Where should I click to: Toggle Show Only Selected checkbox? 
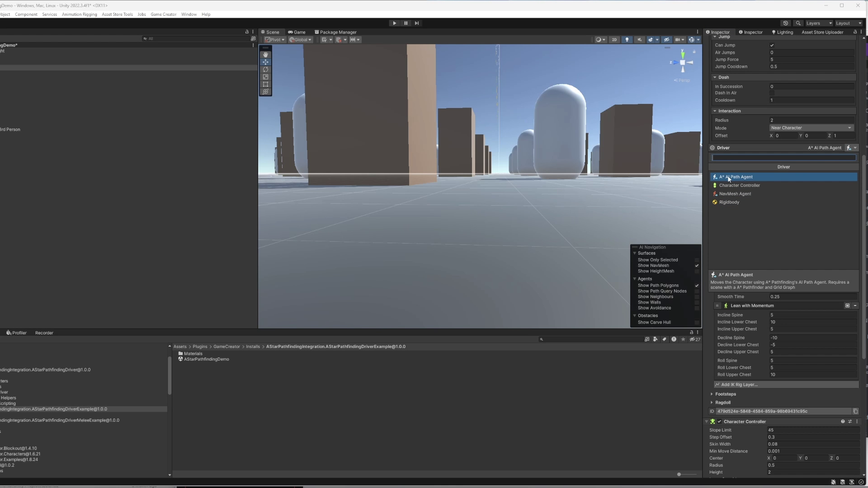697,260
